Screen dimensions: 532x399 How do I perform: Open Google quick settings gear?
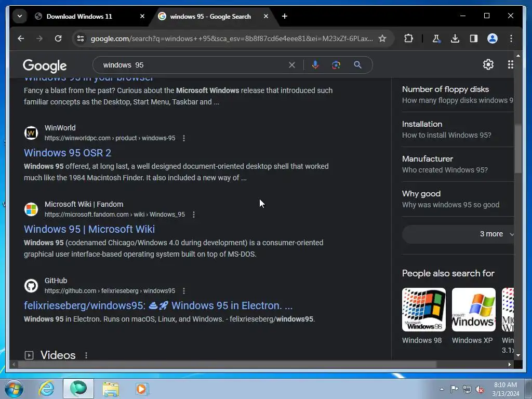488,64
